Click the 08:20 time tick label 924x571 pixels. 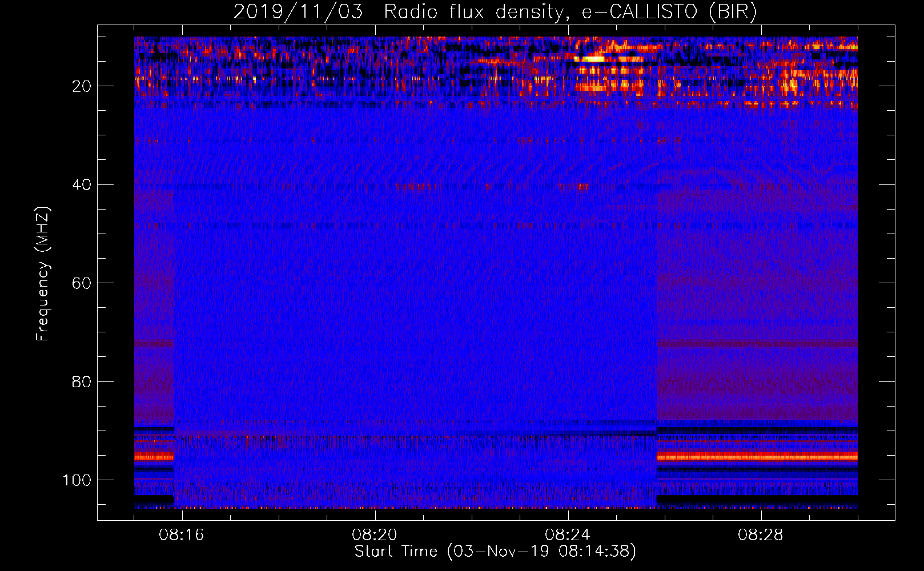pos(375,535)
